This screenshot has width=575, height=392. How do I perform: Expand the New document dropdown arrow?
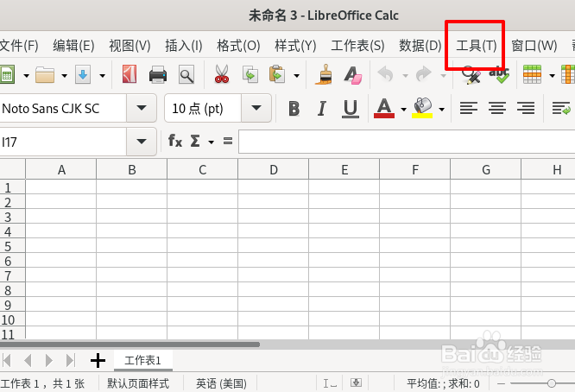pos(26,76)
